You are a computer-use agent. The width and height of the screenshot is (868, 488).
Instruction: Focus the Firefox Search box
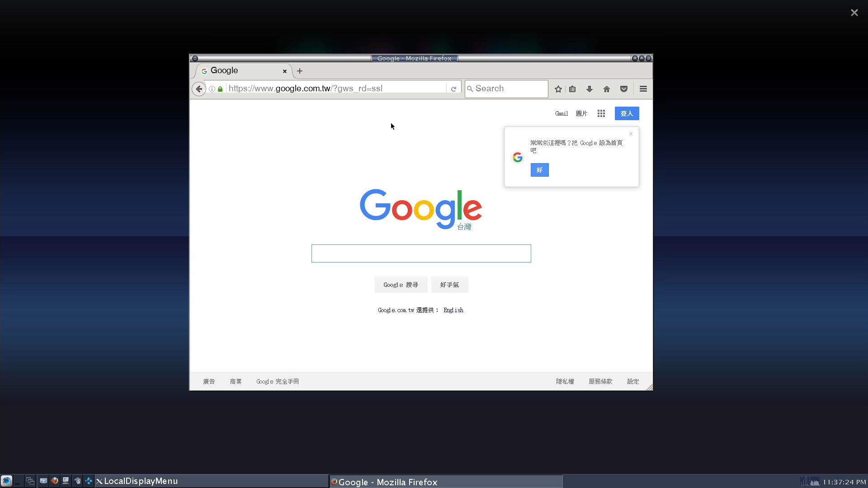(x=506, y=89)
